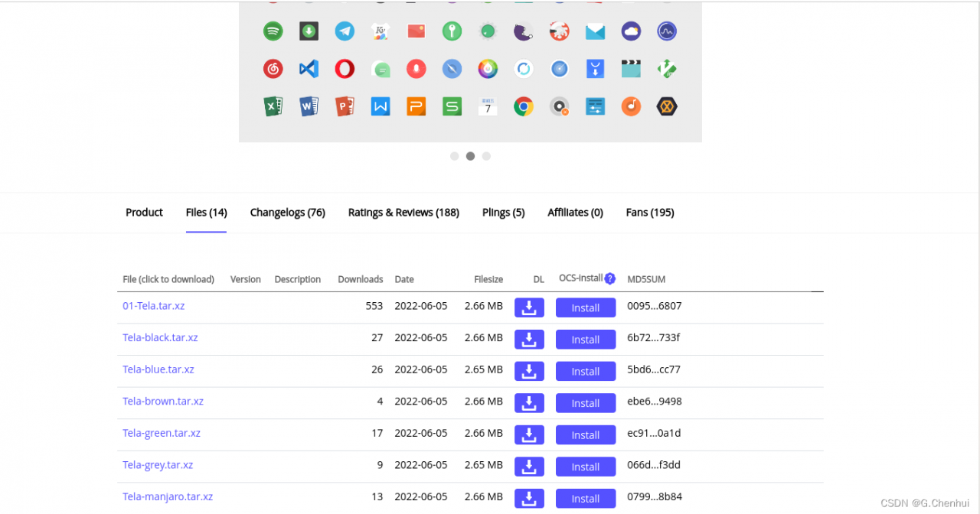Click the orange PowerPoint icon in preview

coord(345,106)
